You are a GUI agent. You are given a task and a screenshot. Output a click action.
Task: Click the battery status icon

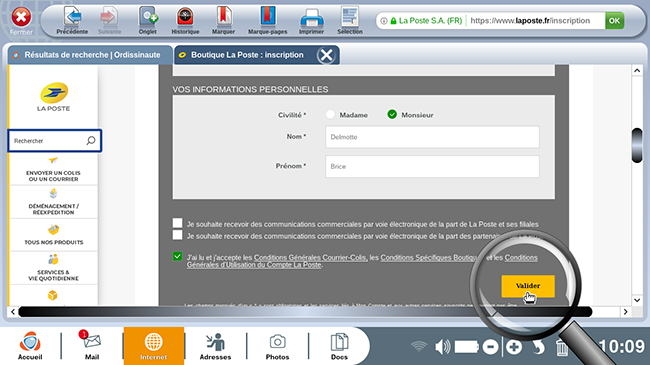(x=467, y=347)
